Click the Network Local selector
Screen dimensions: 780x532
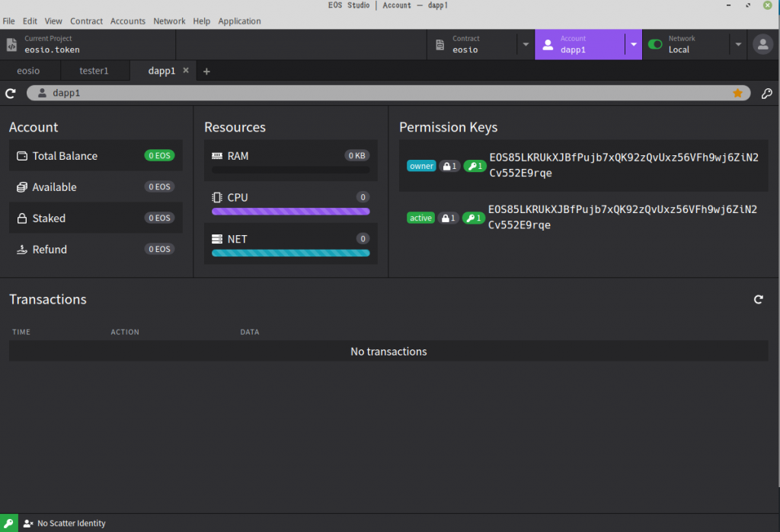686,45
